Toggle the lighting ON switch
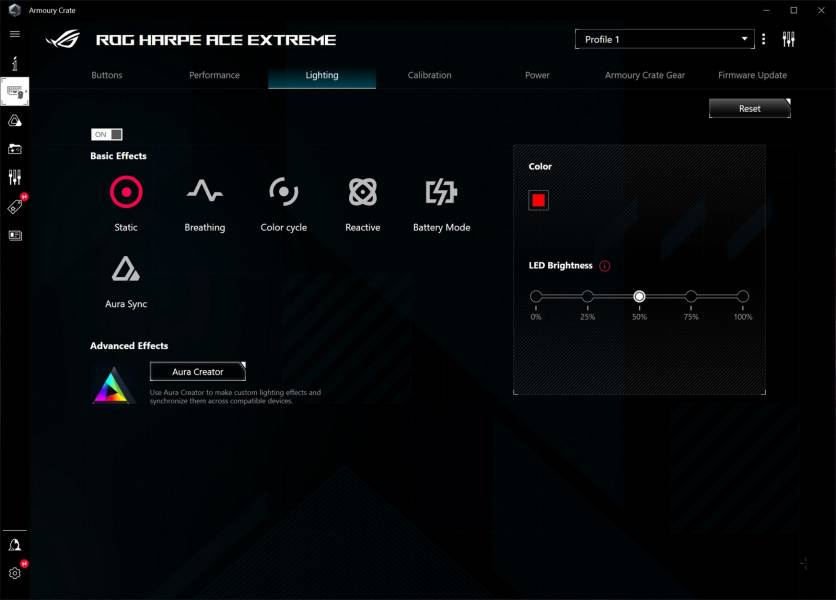This screenshot has width=836, height=600. [107, 134]
